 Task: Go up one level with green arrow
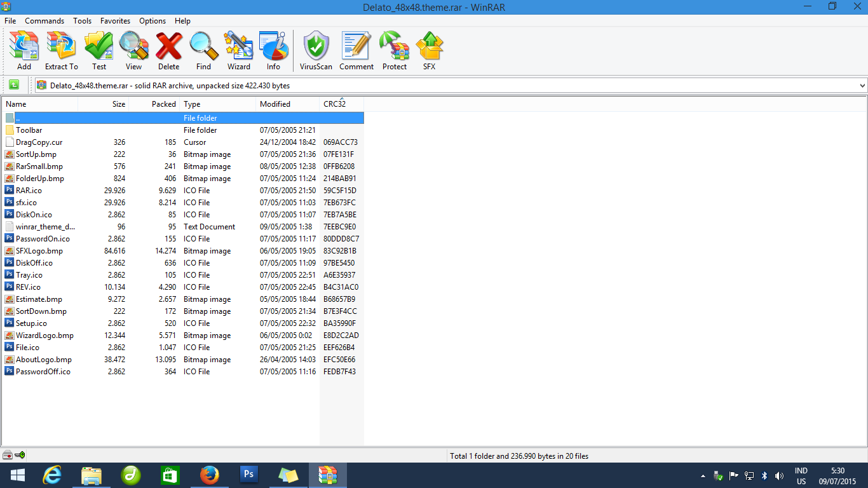tap(14, 85)
